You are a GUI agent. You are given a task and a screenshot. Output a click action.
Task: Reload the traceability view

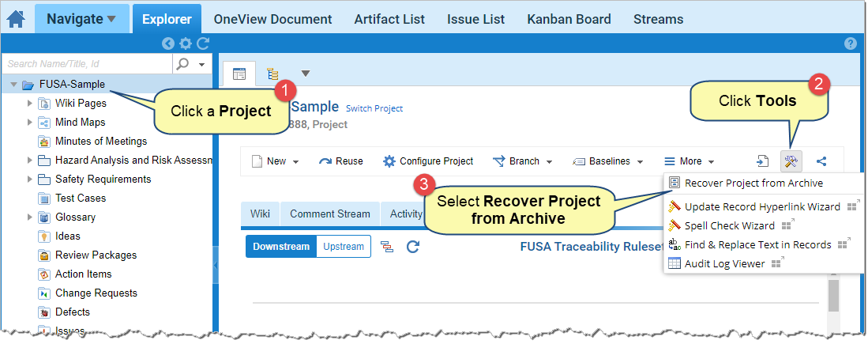click(x=412, y=247)
